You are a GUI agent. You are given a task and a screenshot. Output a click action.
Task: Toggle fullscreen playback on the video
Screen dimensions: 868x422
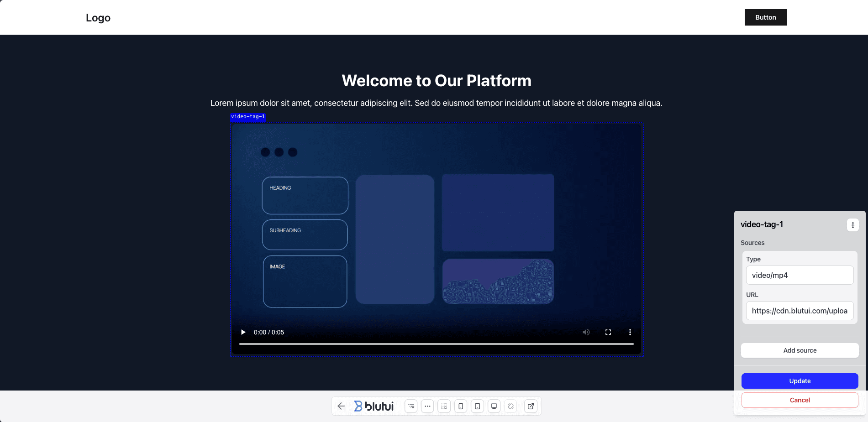(x=608, y=332)
